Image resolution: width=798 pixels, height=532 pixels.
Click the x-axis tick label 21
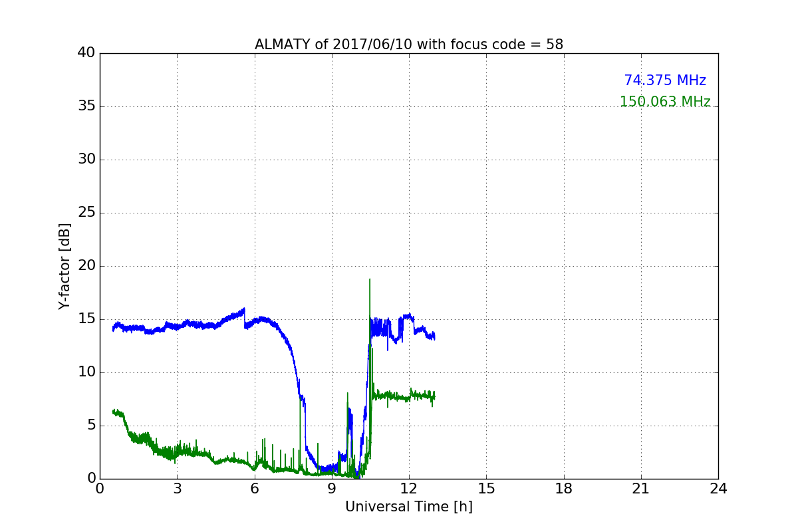641,489
